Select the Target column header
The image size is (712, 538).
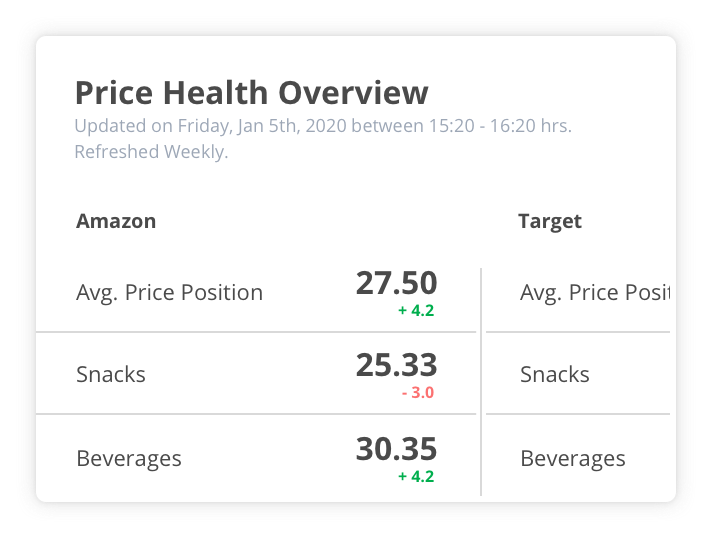(x=549, y=221)
